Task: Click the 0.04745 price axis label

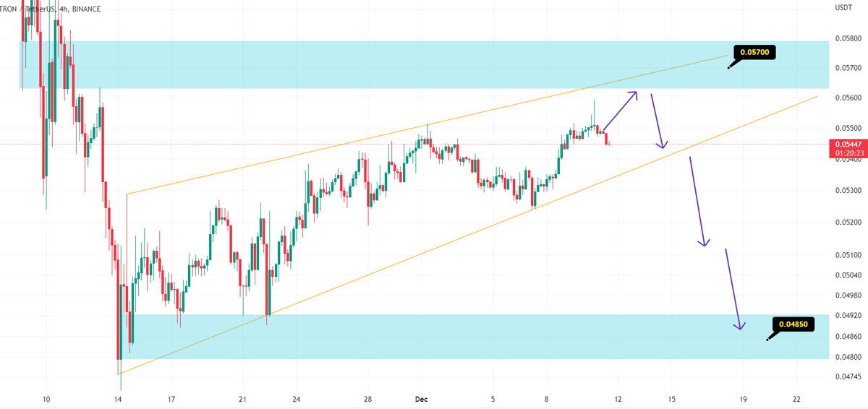Action: tap(846, 376)
